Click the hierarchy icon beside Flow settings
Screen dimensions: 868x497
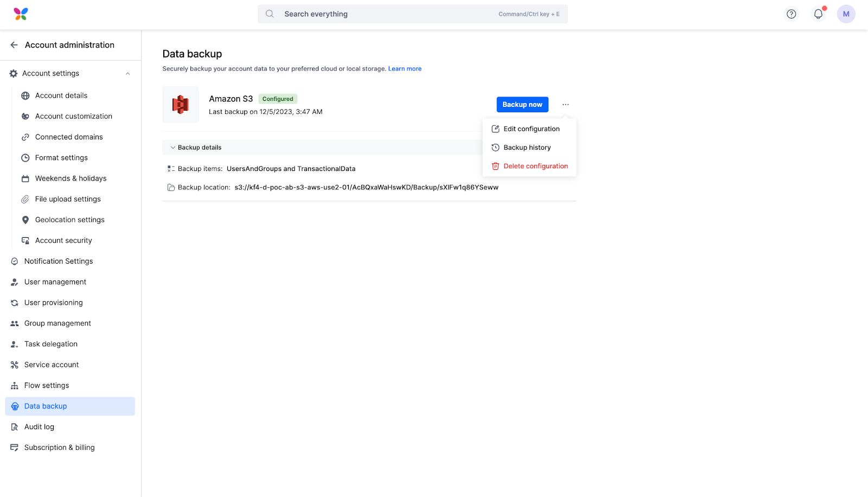tap(15, 386)
